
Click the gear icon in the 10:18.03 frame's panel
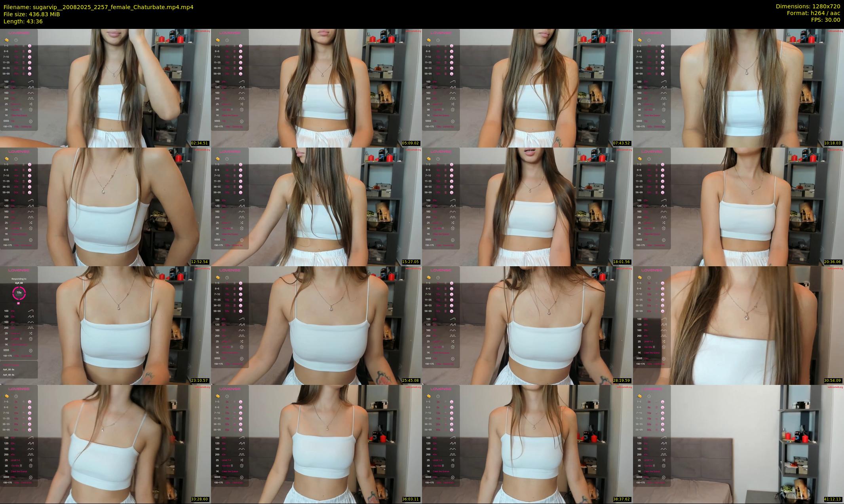[663, 110]
